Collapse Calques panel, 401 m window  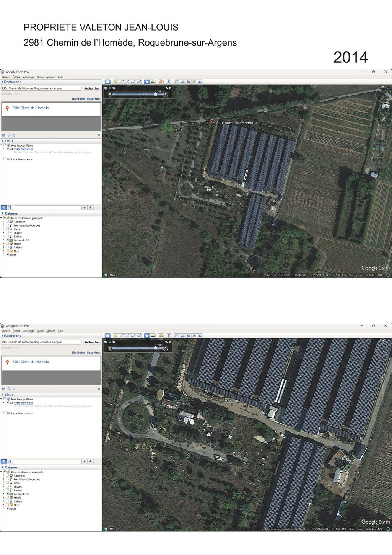tap(2, 214)
